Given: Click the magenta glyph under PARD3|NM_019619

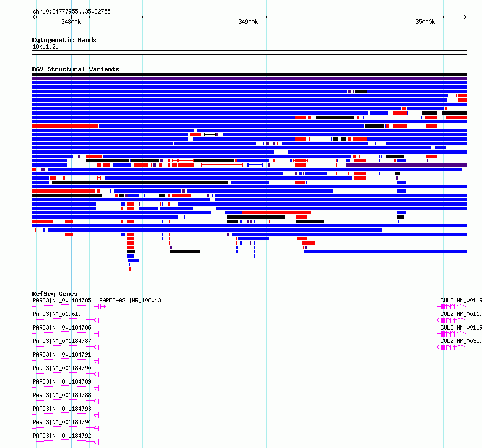Looking at the screenshot, I should pos(66,320).
